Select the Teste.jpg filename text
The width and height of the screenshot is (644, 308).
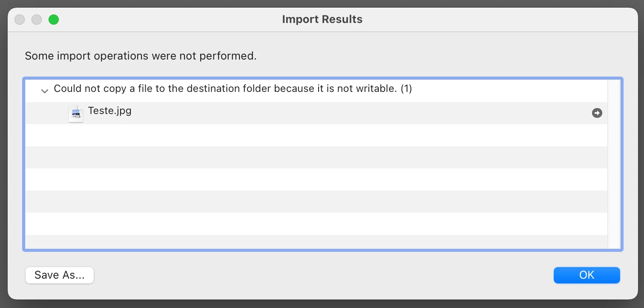[109, 111]
